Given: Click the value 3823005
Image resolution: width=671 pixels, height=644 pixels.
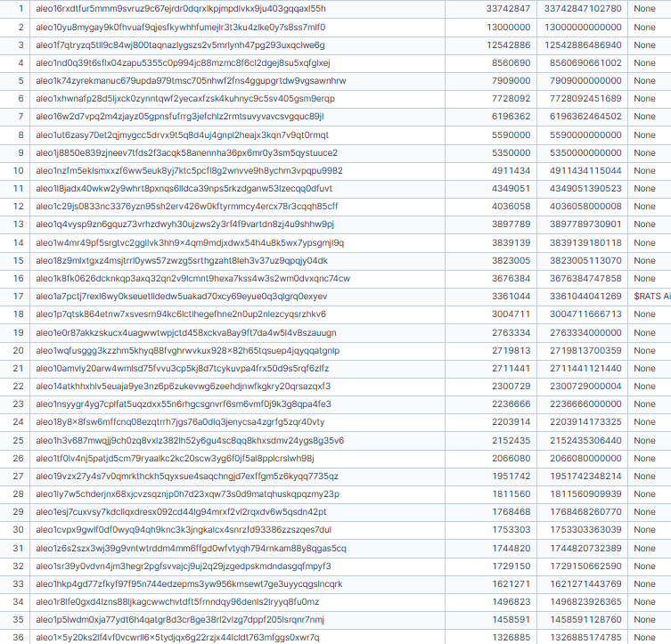Looking at the screenshot, I should (511, 261).
